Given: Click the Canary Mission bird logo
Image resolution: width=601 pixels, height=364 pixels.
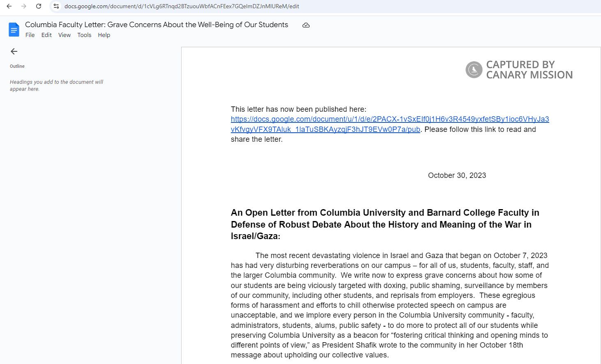Looking at the screenshot, I should tap(474, 70).
